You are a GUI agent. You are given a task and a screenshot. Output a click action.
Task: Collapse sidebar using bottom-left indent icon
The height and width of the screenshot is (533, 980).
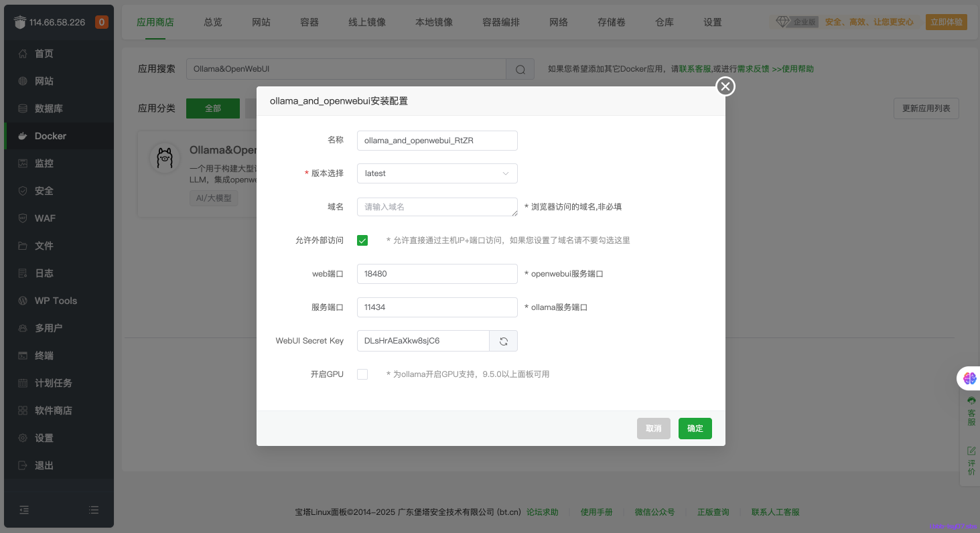pos(24,510)
